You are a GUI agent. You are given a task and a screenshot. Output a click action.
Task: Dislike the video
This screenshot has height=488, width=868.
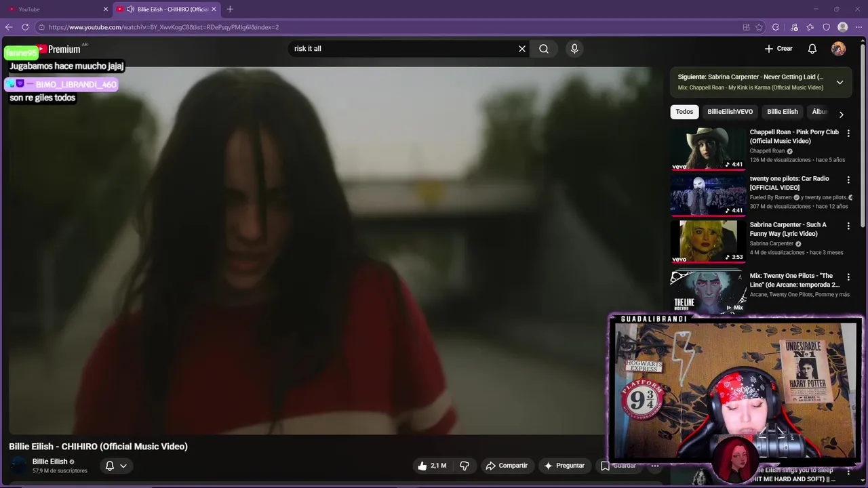(x=465, y=466)
